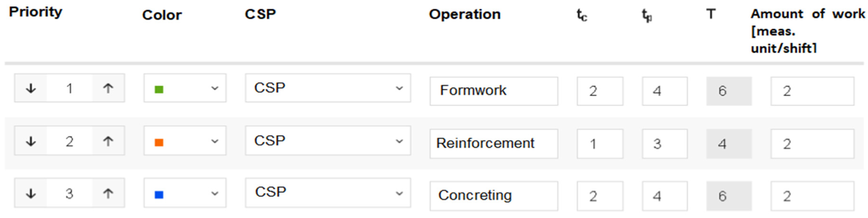Screen dimensions: 868x218
Task: Open orange color dropdown for Reinforcement
Action: [185, 141]
